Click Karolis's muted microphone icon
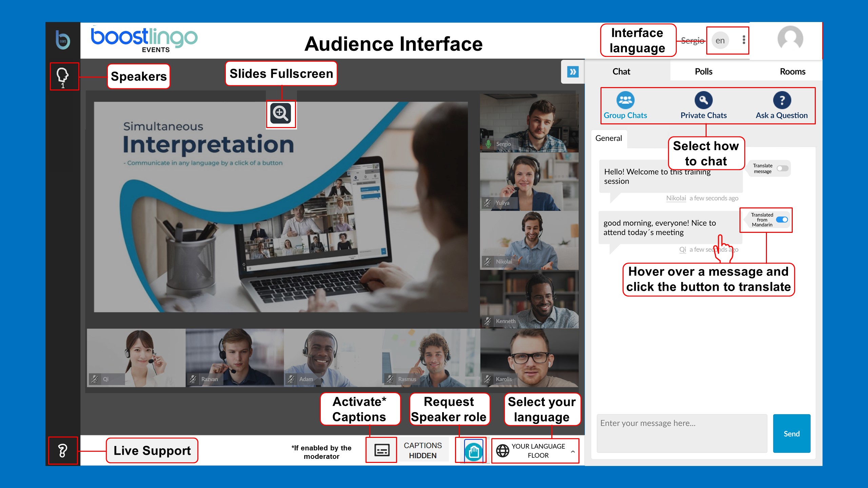The height and width of the screenshot is (488, 868). (488, 379)
